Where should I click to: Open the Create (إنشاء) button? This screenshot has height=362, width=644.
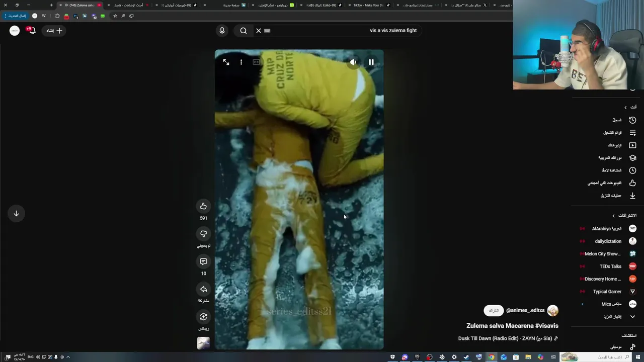tap(54, 31)
